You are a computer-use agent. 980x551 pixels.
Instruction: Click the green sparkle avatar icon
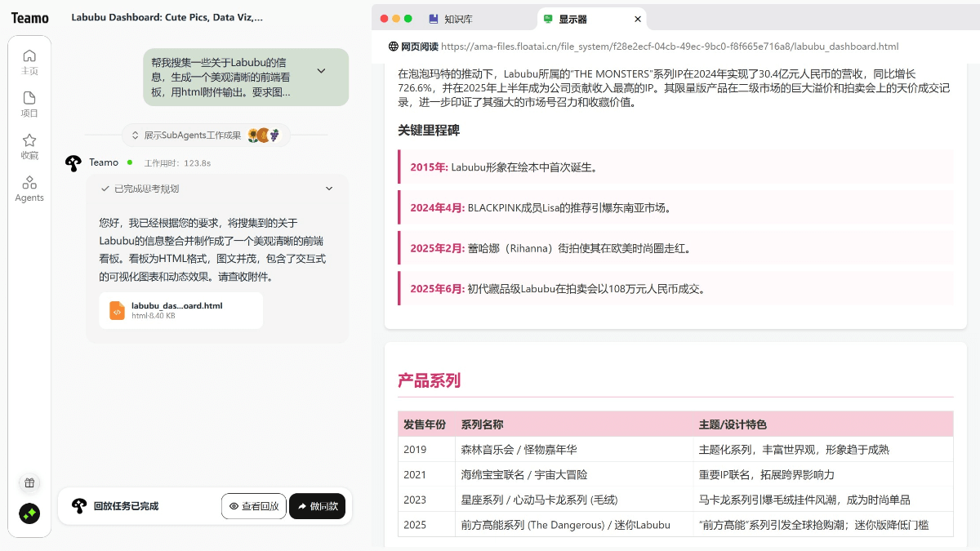29,513
